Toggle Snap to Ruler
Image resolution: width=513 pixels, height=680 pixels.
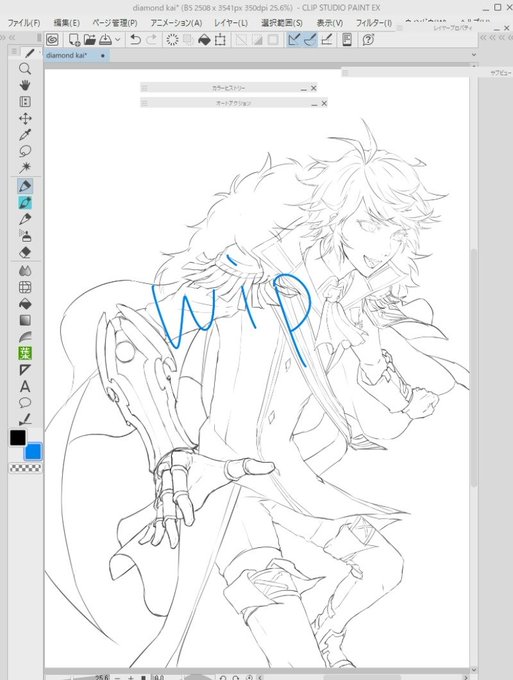(294, 40)
